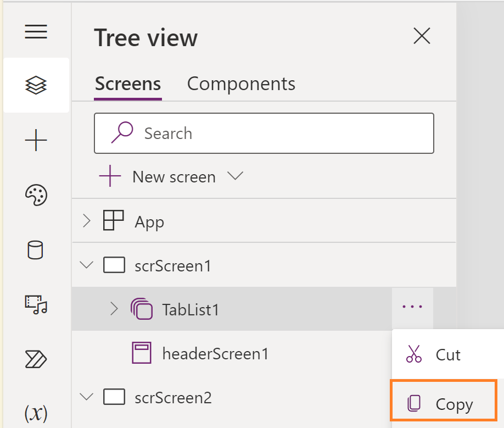The image size is (504, 428).
Task: Select the Tree view layers icon
Action: point(36,85)
